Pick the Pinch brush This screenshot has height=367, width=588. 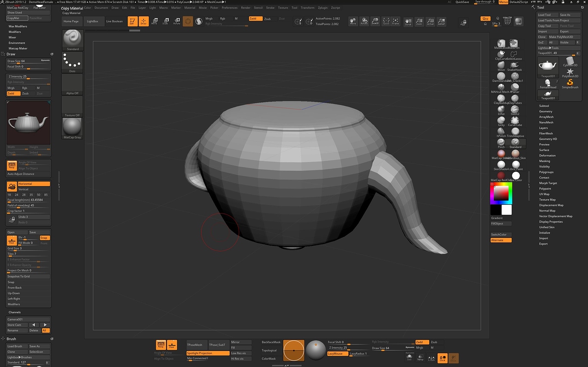tap(501, 143)
